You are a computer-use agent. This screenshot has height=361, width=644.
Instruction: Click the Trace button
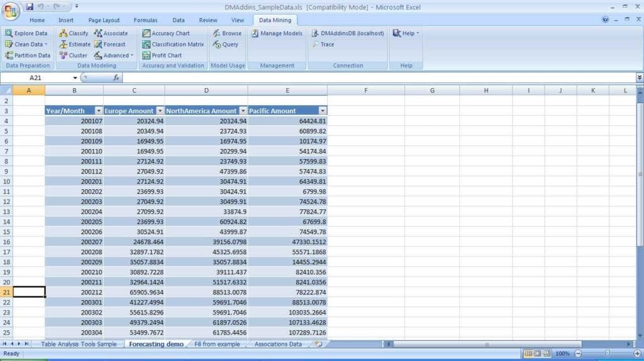tap(323, 45)
